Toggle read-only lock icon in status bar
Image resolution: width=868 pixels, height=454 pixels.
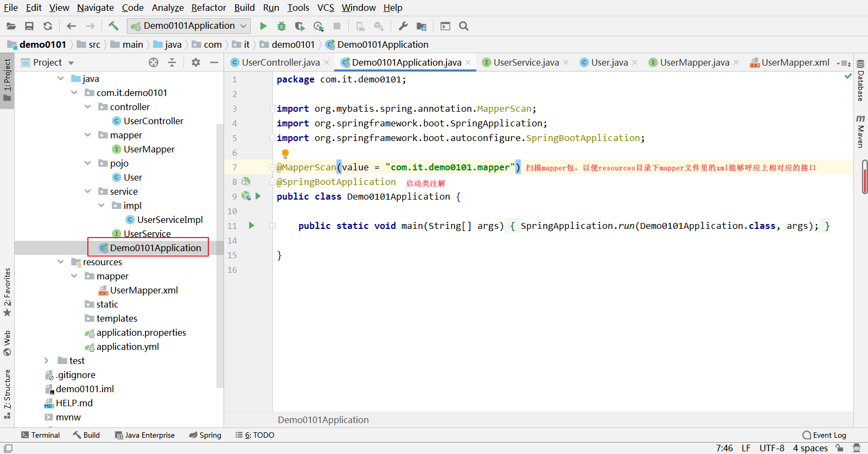coord(839,448)
